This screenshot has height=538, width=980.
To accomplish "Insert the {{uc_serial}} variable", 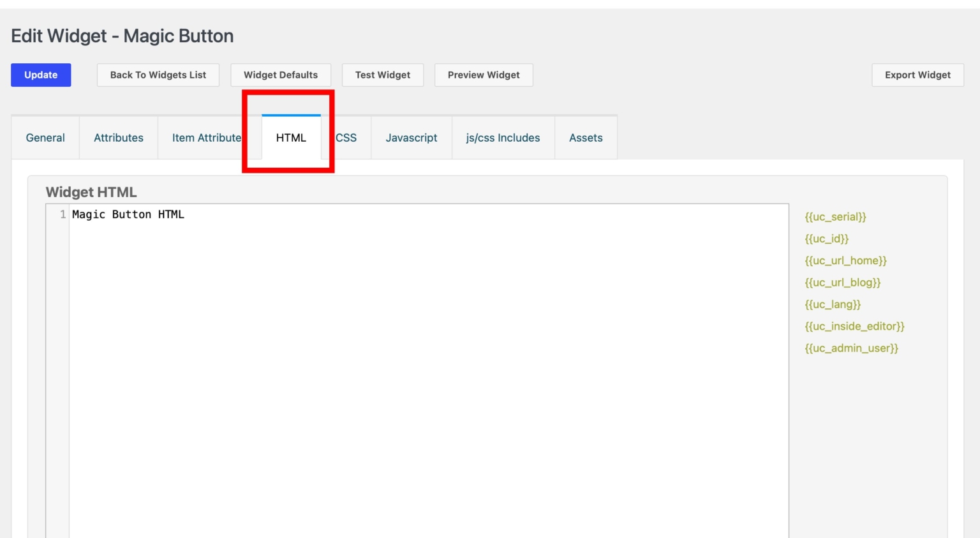I will pyautogui.click(x=835, y=217).
